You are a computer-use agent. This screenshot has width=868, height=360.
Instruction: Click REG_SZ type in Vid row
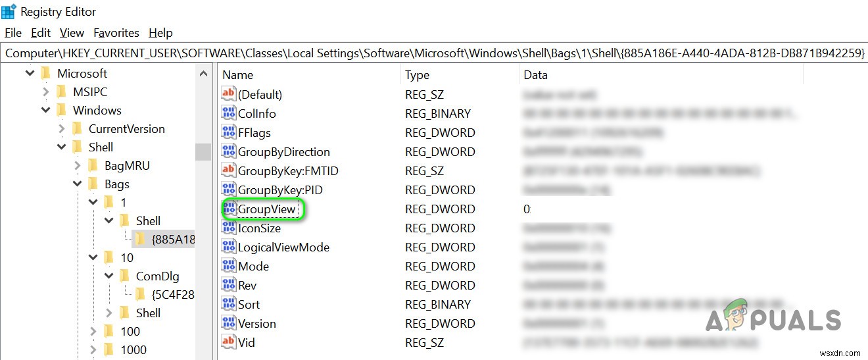(x=424, y=342)
